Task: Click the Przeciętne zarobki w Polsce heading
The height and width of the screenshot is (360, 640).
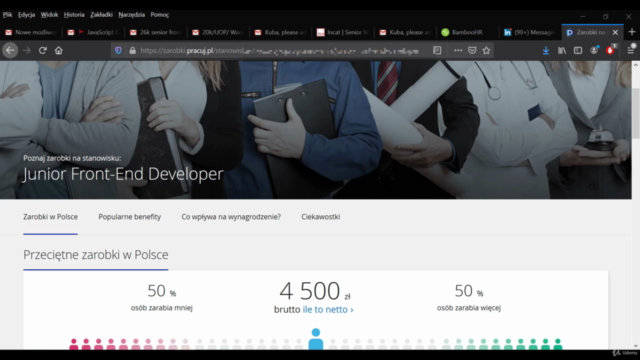Action: pos(96,255)
